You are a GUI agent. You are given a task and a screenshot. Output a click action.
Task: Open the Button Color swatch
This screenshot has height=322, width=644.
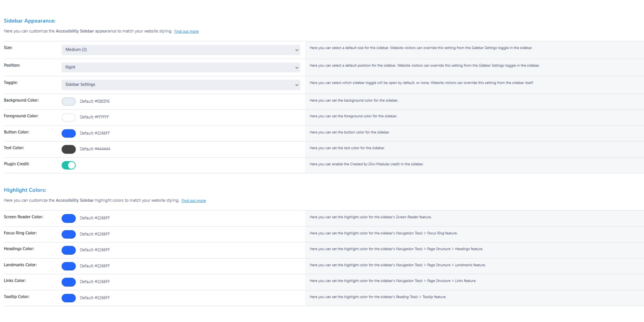click(x=69, y=133)
